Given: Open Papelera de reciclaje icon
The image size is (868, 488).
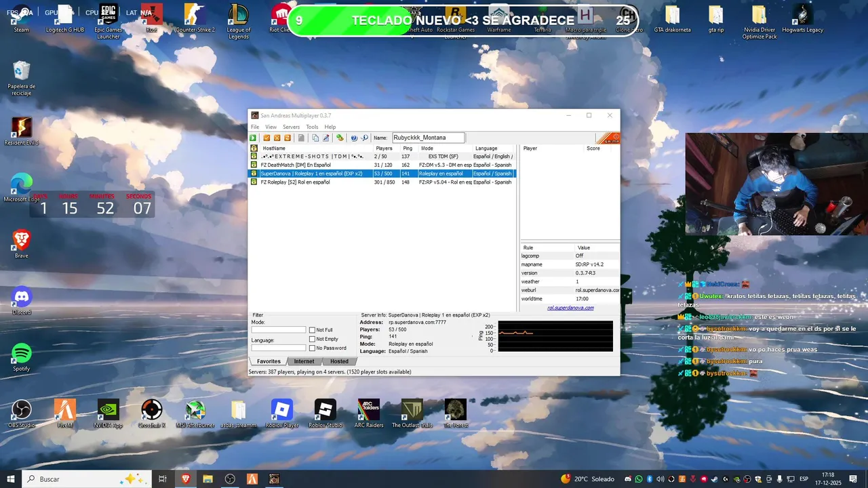Looking at the screenshot, I should 22,78.
